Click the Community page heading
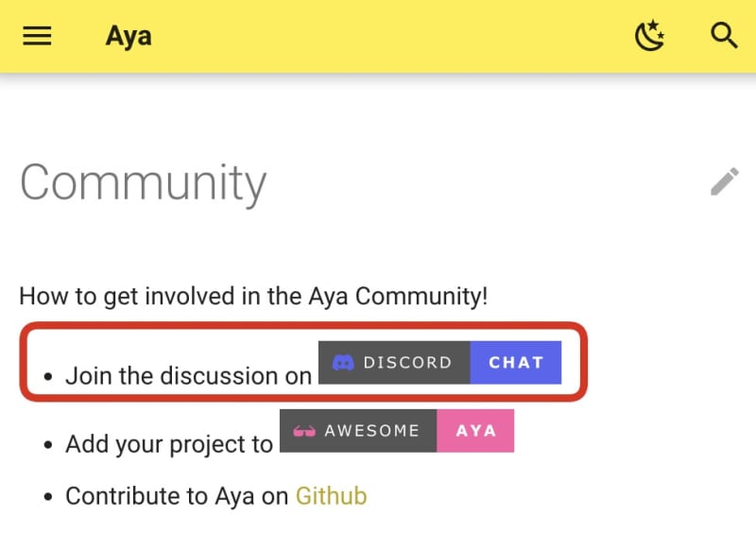The height and width of the screenshot is (533, 756). tap(143, 182)
